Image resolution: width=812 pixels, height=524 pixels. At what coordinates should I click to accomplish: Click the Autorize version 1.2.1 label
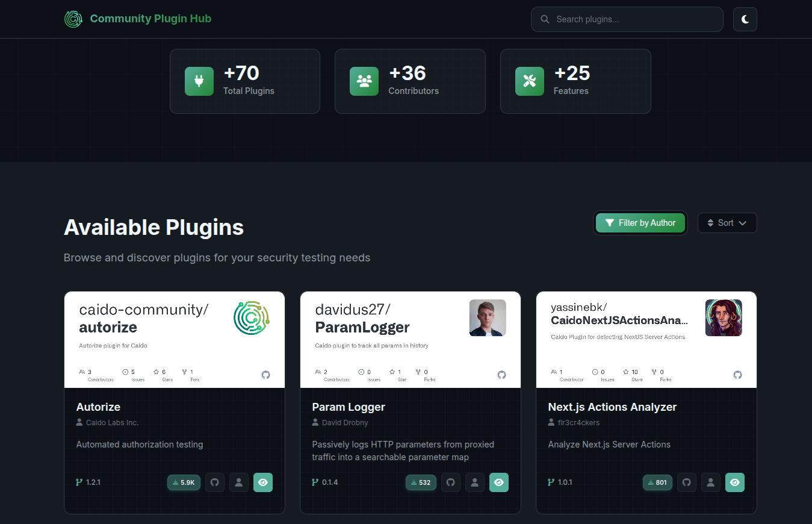coord(93,482)
